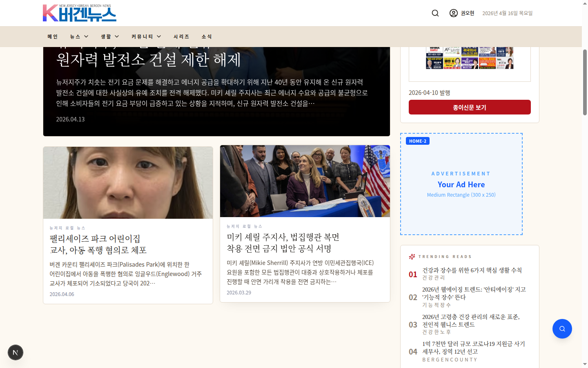588x368 pixels.
Task: Select 메인 in the navigation menu
Action: [x=52, y=36]
